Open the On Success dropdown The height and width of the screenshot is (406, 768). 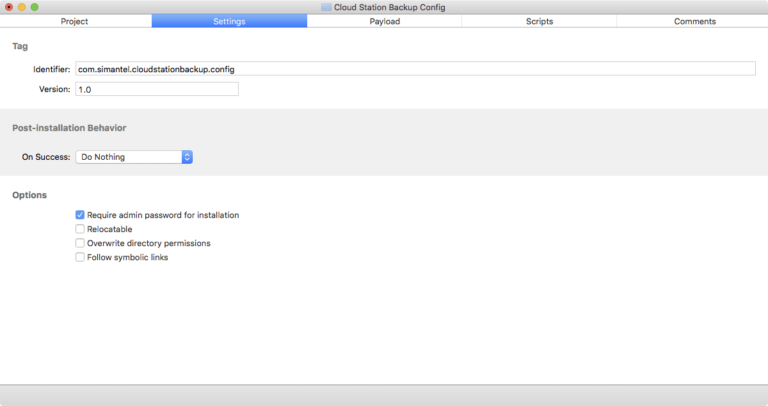pyautogui.click(x=134, y=157)
